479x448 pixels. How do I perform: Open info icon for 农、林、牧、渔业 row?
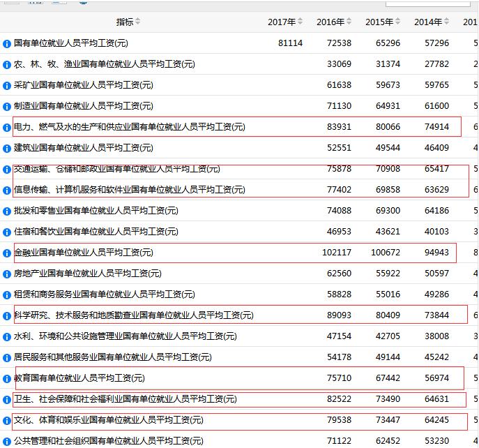[x=7, y=65]
